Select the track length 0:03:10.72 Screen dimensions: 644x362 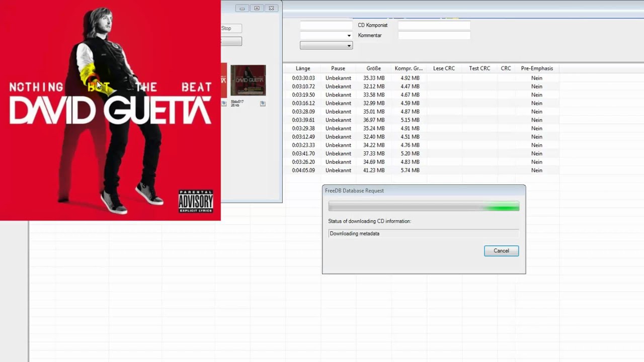[x=303, y=86]
